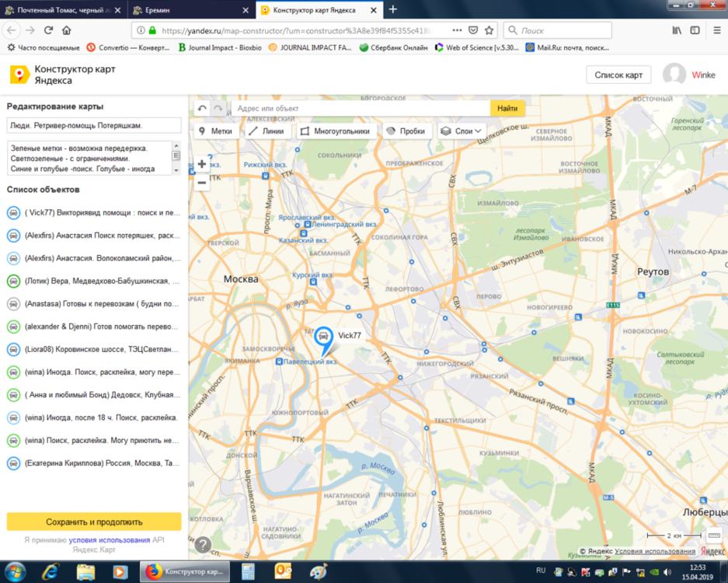Select the Метки placemark tool
Viewport: 728px width, 583px height.
click(x=216, y=131)
